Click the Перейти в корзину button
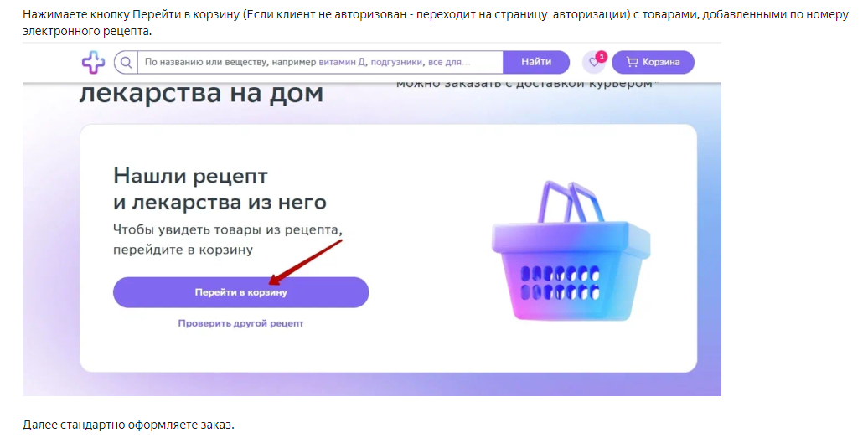The image size is (868, 443). 240,292
